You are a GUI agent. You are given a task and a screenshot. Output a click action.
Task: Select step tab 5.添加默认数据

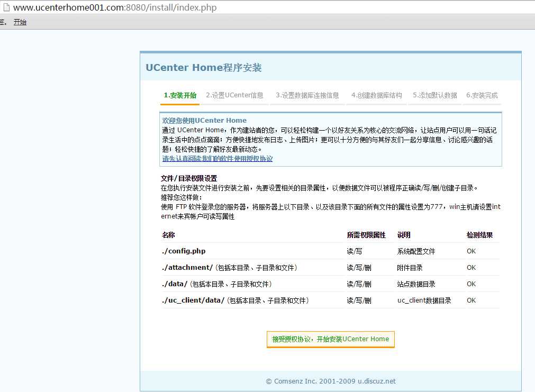pos(435,95)
